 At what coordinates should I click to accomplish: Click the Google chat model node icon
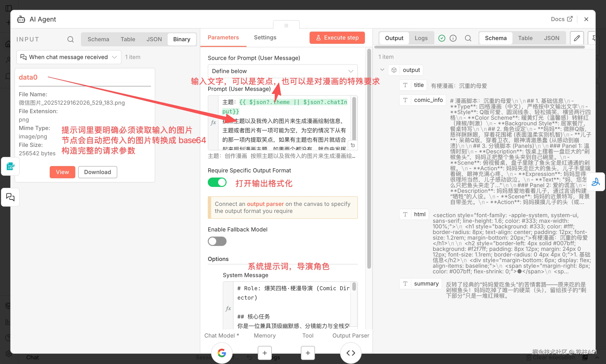point(222,353)
